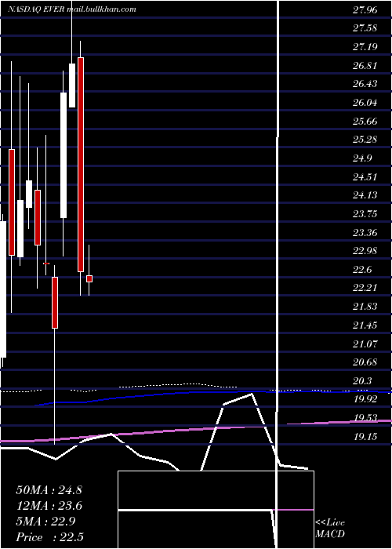The height and width of the screenshot is (549, 392).
Task: Click the 26.43 price axis label
Action: coord(365,84)
